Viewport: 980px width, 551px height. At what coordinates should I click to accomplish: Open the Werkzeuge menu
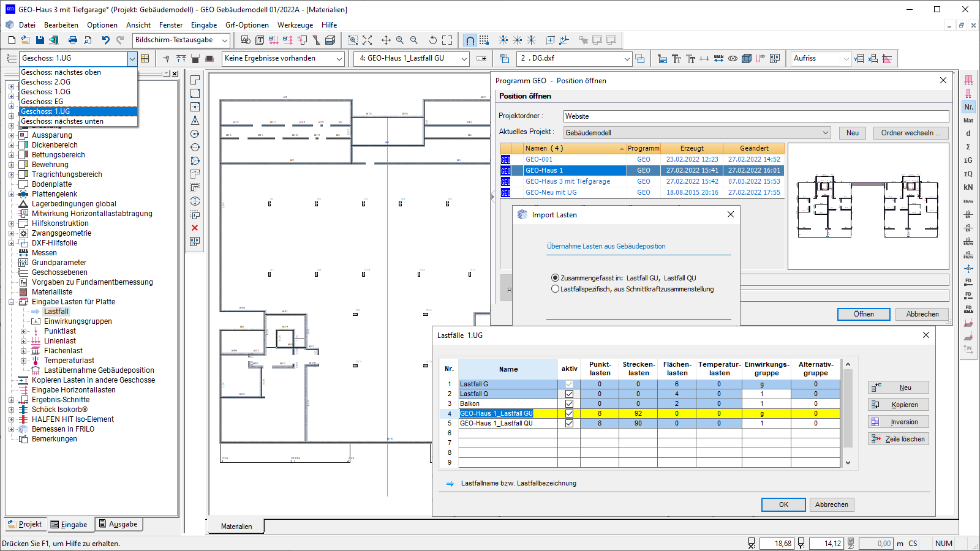click(x=295, y=25)
